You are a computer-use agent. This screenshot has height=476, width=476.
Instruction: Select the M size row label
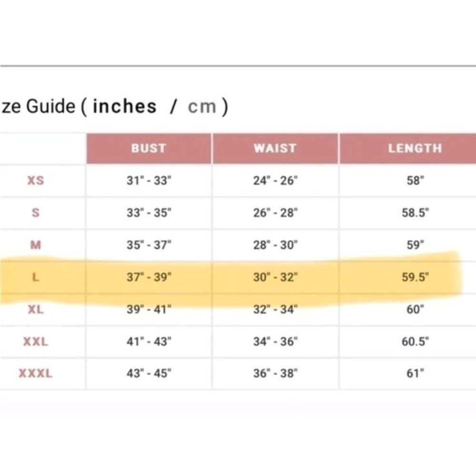coord(36,245)
